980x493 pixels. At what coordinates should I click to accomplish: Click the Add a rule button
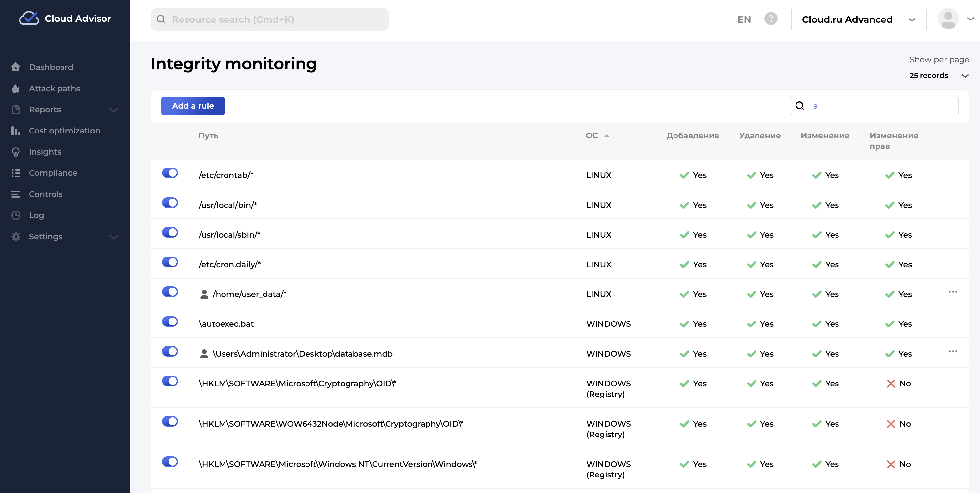click(192, 106)
